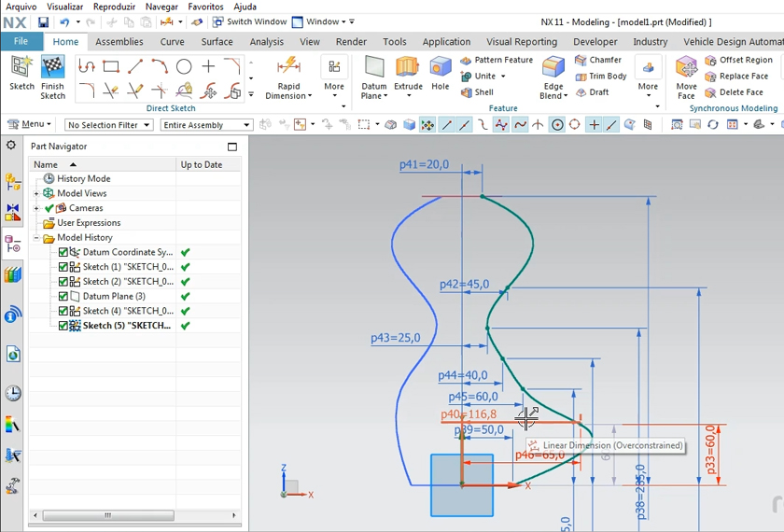Uncheck the Datum Plane (3) checkbox
The image size is (784, 532).
pos(63,296)
